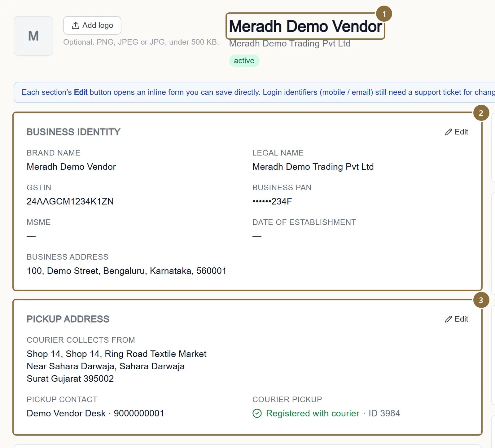Click the MSME field label

coord(38,222)
